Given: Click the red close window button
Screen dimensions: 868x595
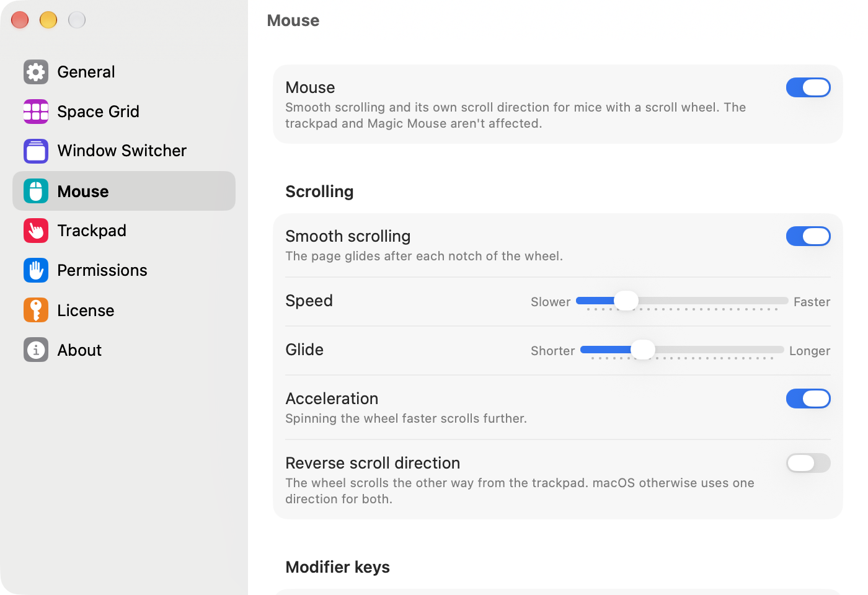Looking at the screenshot, I should coord(20,20).
